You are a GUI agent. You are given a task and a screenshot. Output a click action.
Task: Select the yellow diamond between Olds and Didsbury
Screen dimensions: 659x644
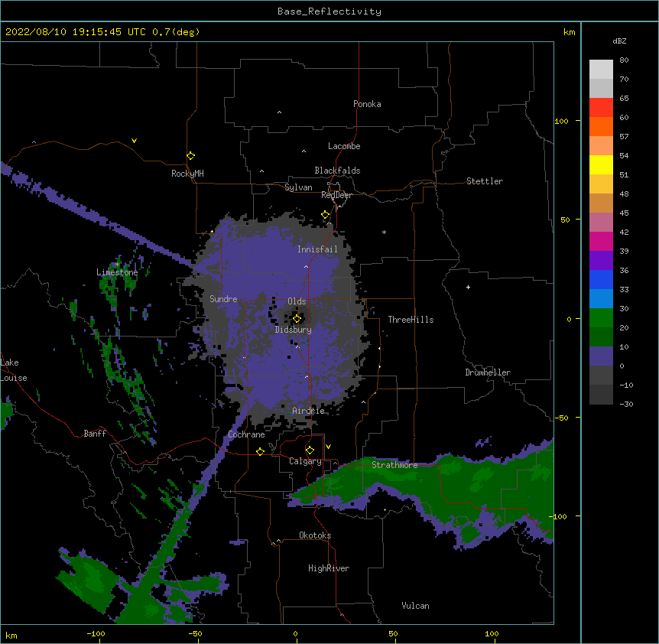point(297,318)
